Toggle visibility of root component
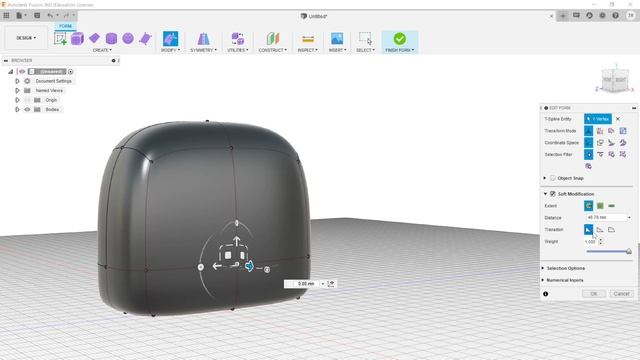 (22, 71)
